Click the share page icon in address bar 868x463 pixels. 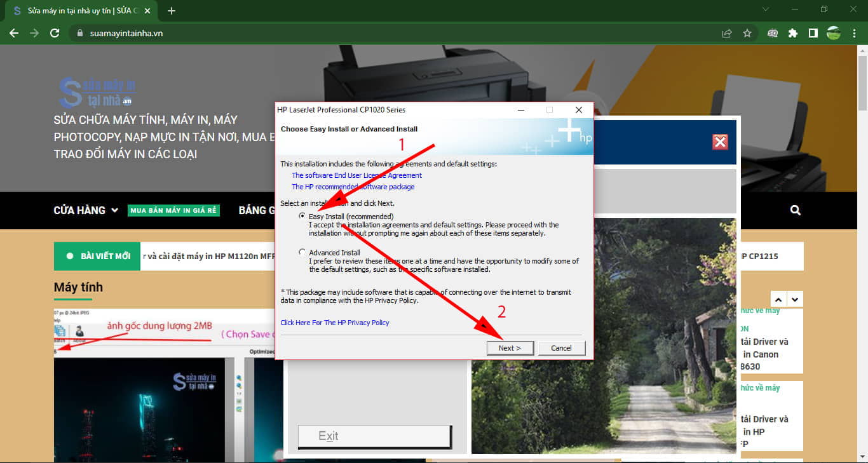click(727, 33)
